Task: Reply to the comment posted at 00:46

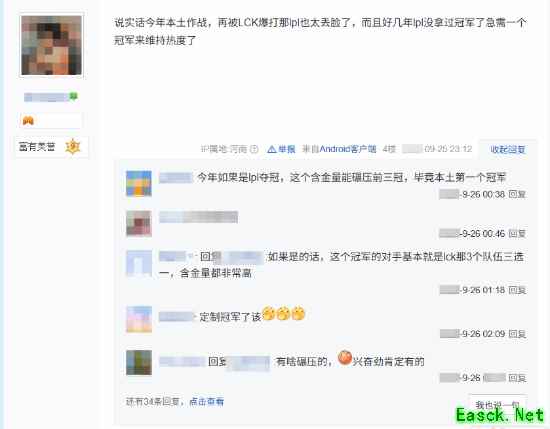Action: click(x=517, y=233)
